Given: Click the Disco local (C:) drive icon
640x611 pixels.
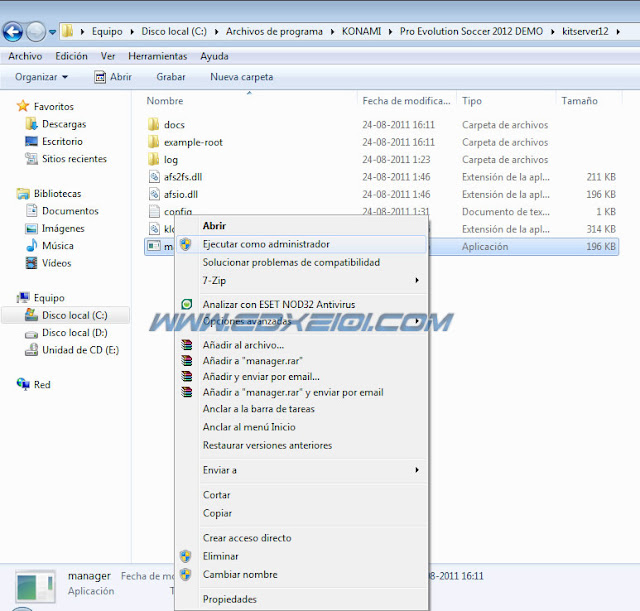Looking at the screenshot, I should [x=31, y=315].
